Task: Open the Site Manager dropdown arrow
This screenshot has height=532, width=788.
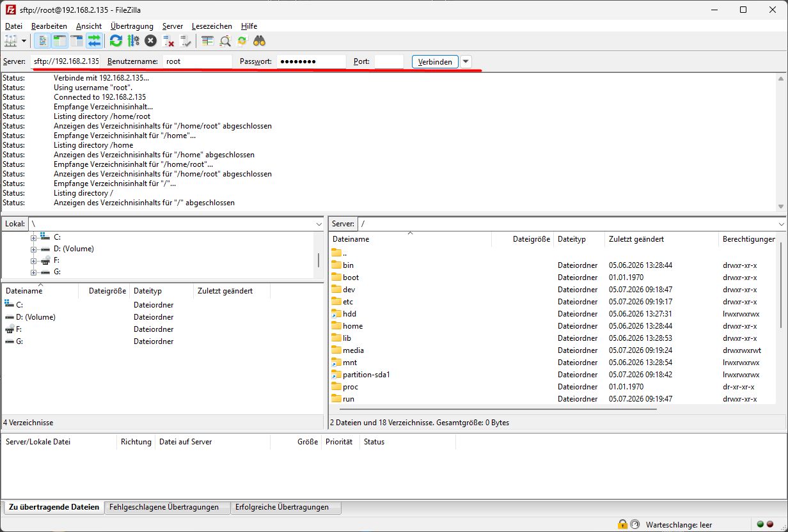Action: (x=24, y=41)
